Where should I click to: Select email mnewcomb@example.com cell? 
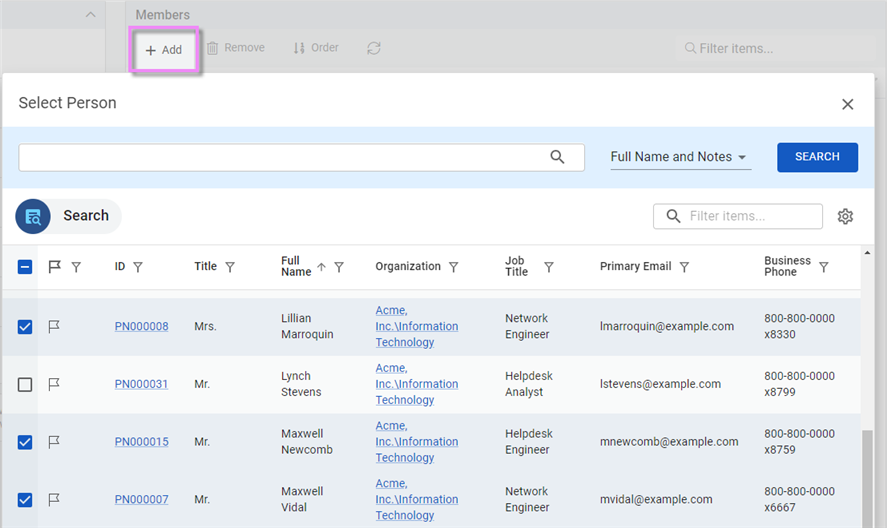click(669, 442)
